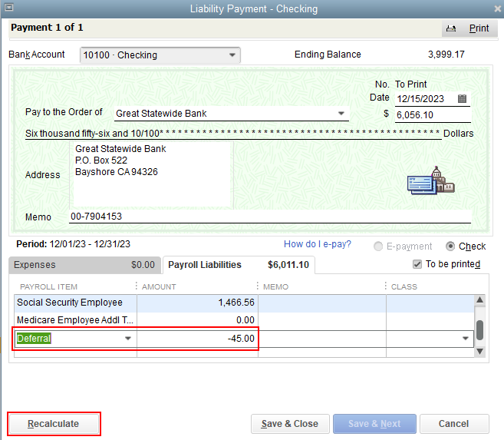504x440 pixels.
Task: Click the Payment 1 of 1 heading
Action: pos(47,28)
